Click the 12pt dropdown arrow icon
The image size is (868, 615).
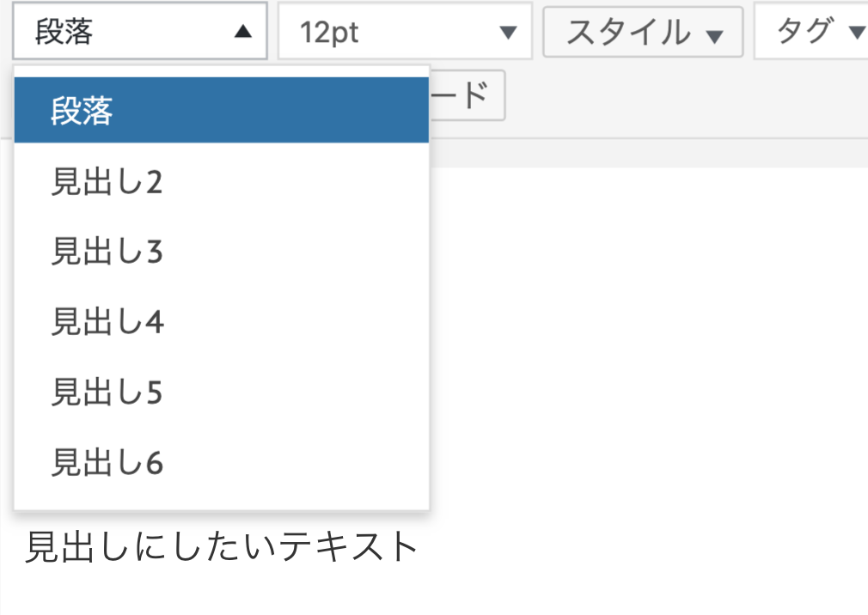point(508,33)
